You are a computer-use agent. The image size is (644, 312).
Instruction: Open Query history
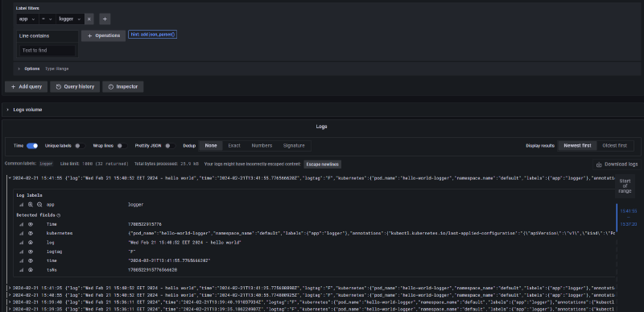[75, 87]
